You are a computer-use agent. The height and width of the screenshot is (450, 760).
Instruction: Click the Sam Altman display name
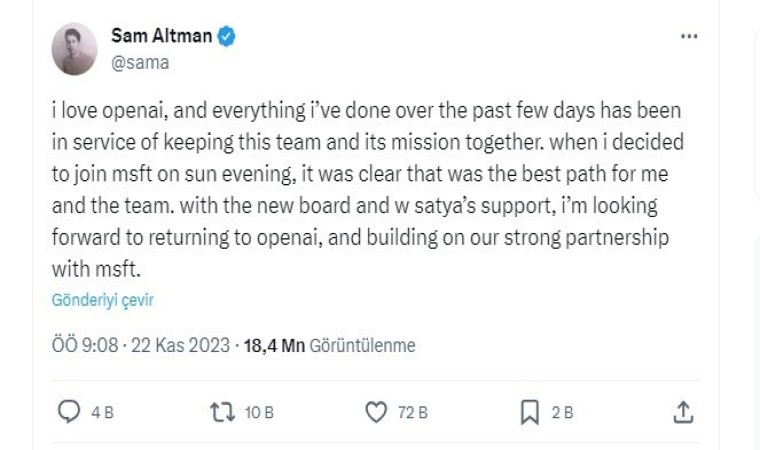[163, 38]
